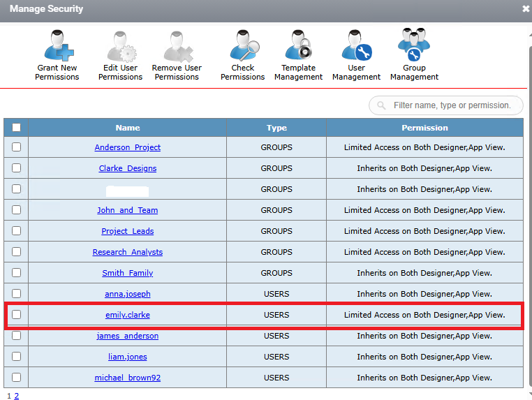Check the liam.jones row checkbox
Image resolution: width=532 pixels, height=400 pixels.
(x=16, y=357)
